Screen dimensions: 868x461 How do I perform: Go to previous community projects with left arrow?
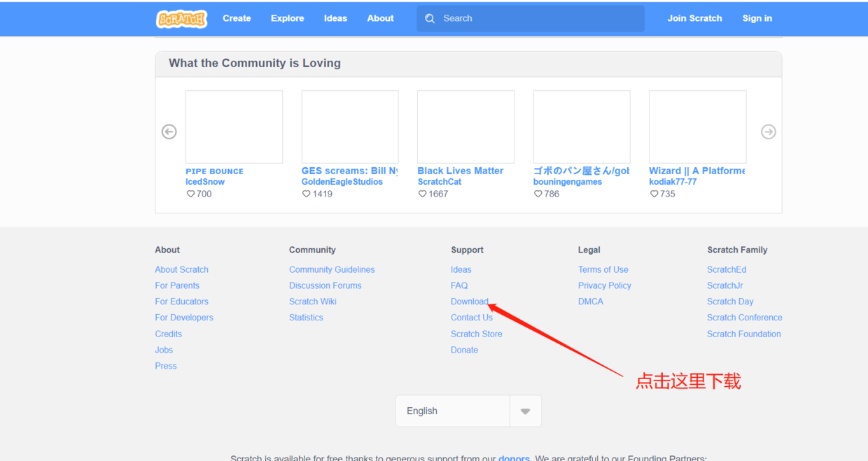(169, 132)
